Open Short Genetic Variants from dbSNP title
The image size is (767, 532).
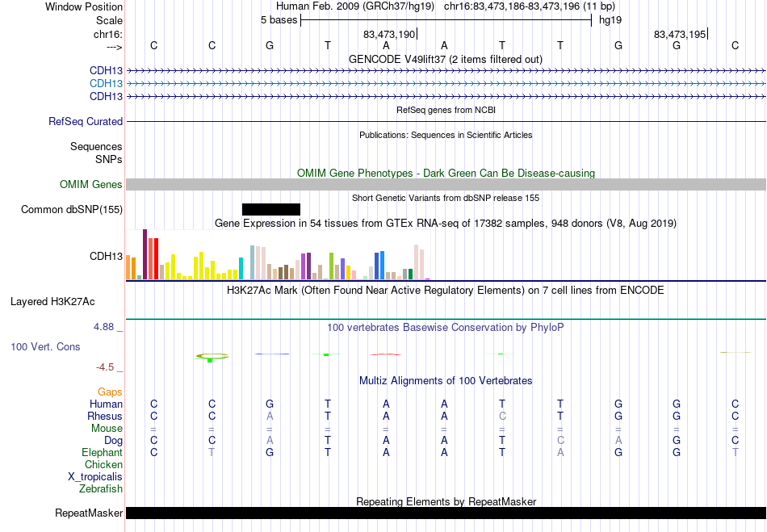(446, 198)
